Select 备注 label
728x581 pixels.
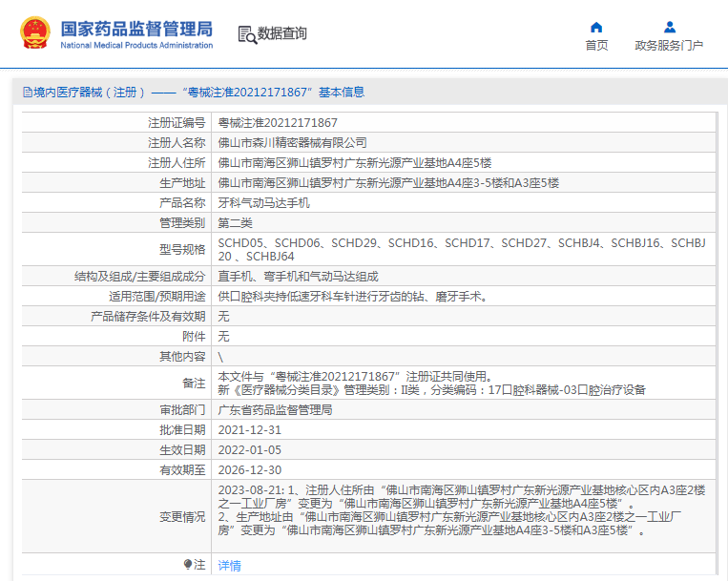tap(194, 384)
